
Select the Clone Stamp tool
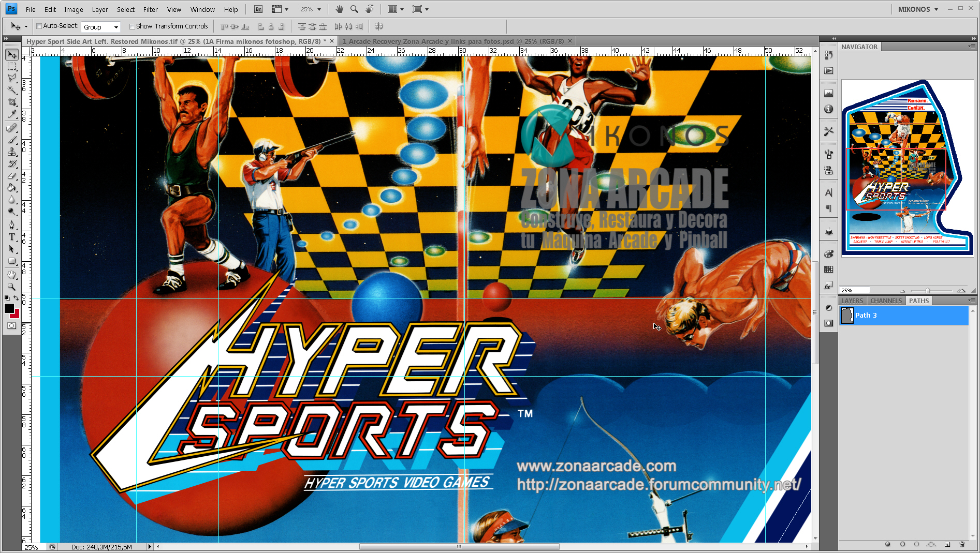point(11,152)
